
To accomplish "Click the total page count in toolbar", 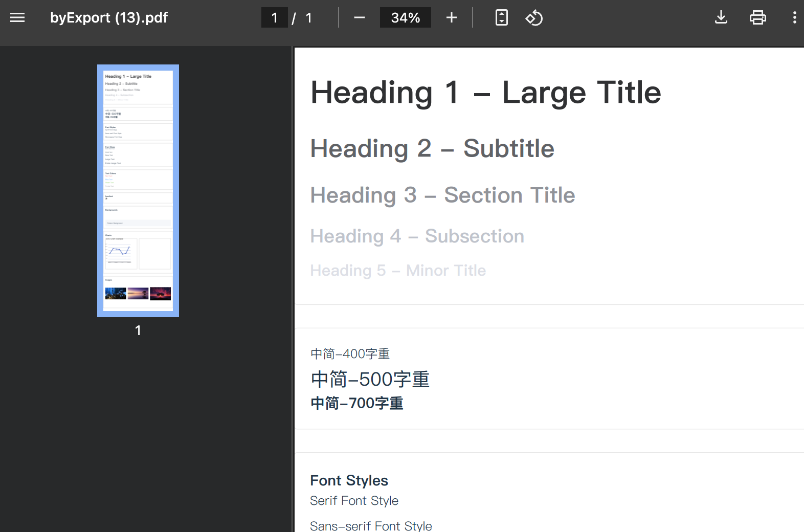I will coord(308,18).
